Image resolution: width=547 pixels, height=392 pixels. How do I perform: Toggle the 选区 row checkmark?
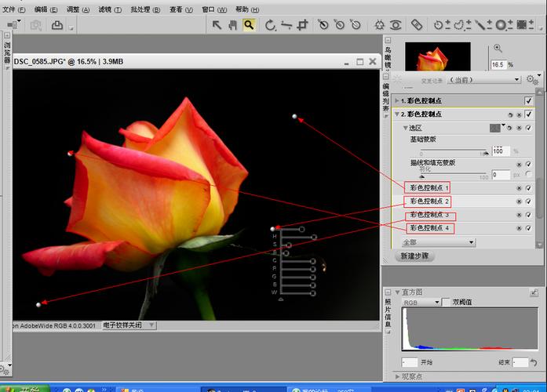pyautogui.click(x=528, y=129)
